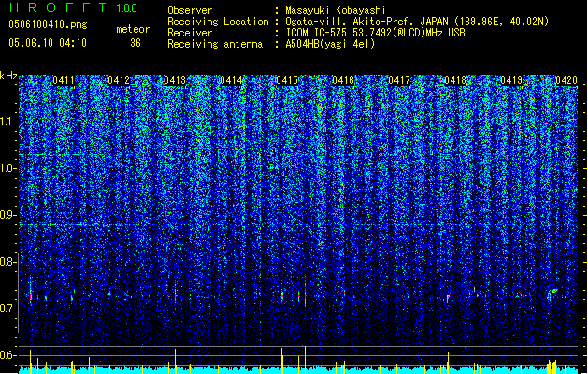Click the observer name Masayuki Kobayashi
The height and width of the screenshot is (374, 588).
point(336,10)
